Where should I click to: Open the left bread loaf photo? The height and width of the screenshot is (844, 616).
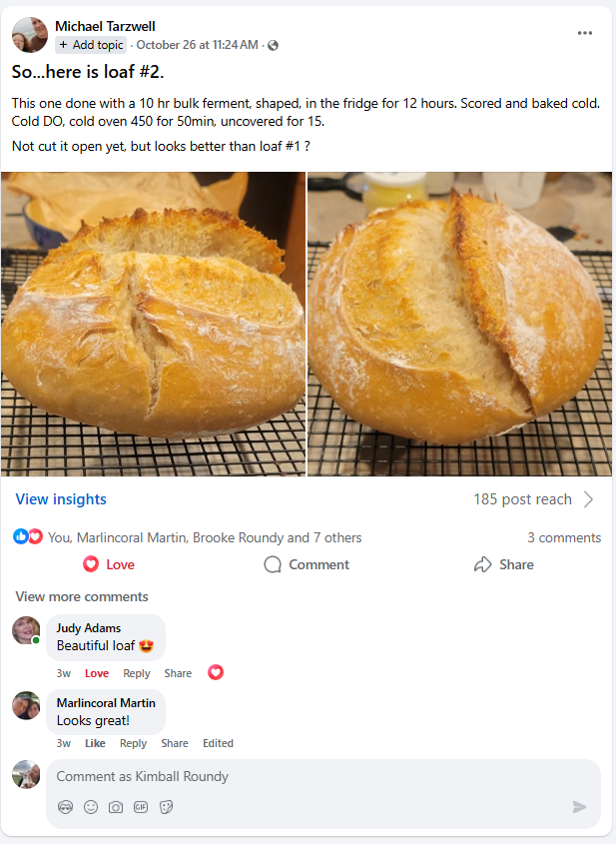[154, 324]
